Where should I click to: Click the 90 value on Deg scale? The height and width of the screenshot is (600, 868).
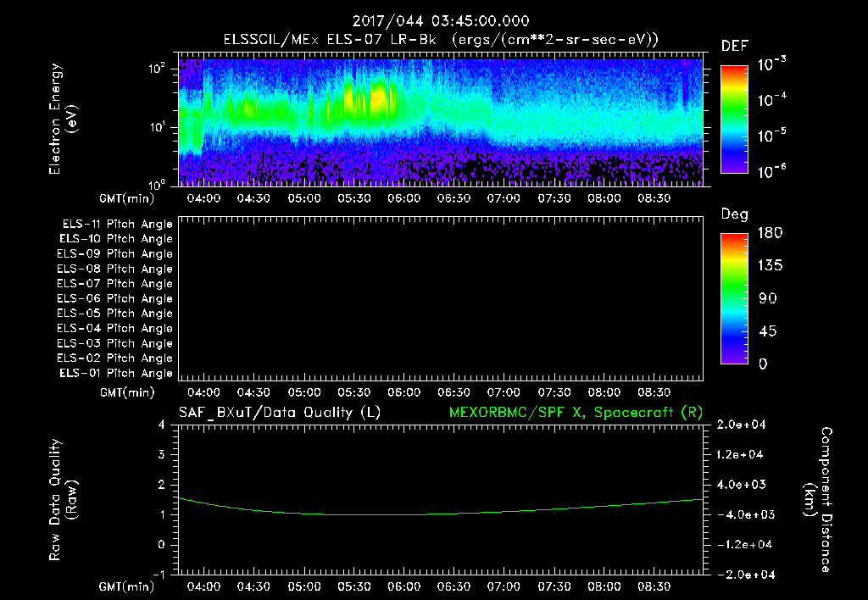pyautogui.click(x=768, y=299)
